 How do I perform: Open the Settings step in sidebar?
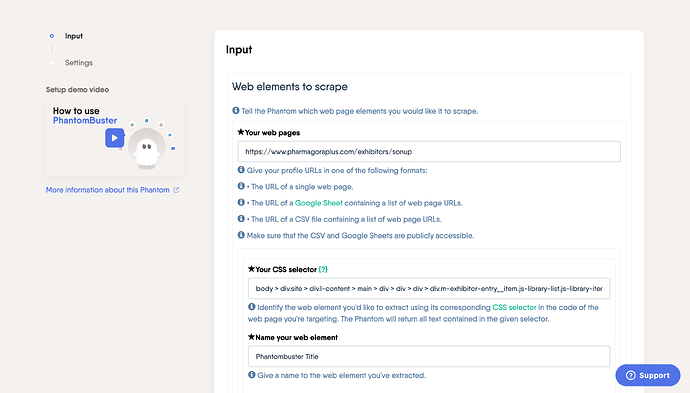click(x=79, y=63)
